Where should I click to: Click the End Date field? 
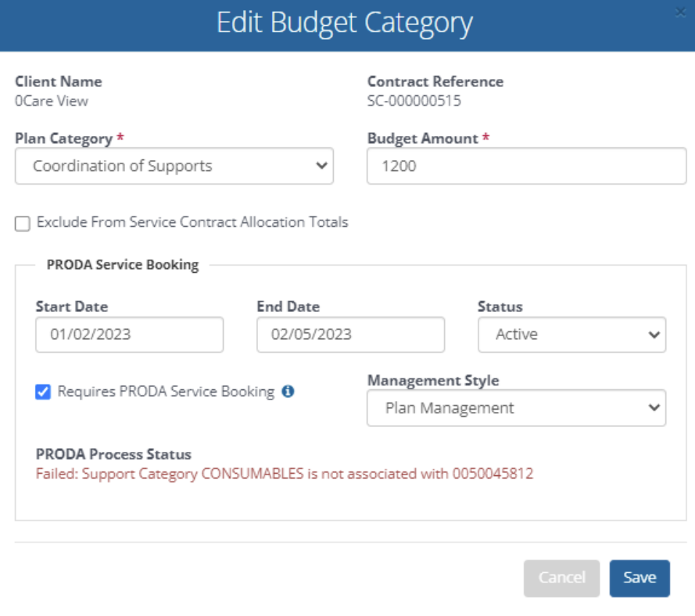[350, 335]
